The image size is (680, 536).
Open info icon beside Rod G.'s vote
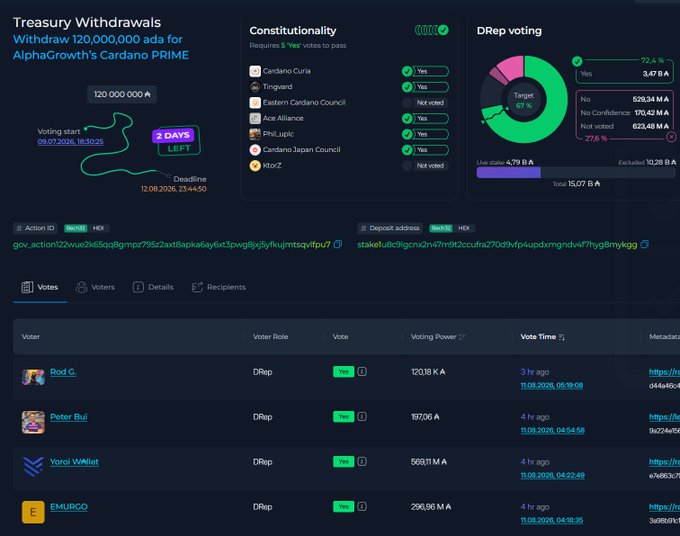[x=362, y=372]
